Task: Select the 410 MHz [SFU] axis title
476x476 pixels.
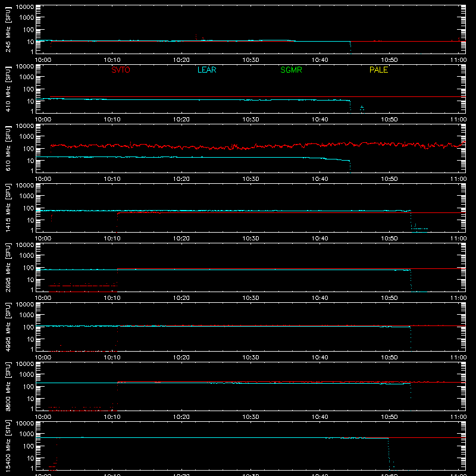Action: [x=8, y=89]
